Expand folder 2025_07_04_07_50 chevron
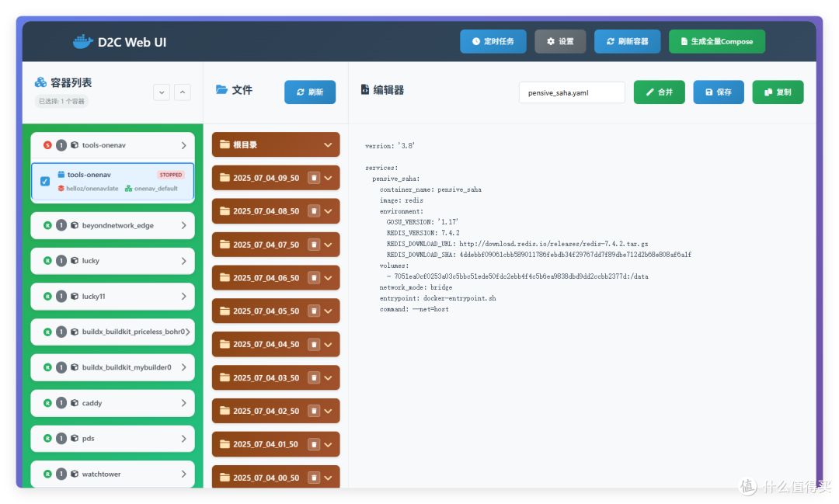Image resolution: width=839 pixels, height=504 pixels. click(x=328, y=245)
